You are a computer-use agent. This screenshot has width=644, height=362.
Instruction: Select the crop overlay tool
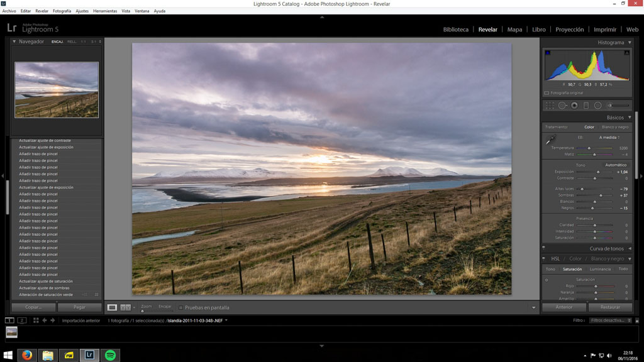click(x=550, y=106)
